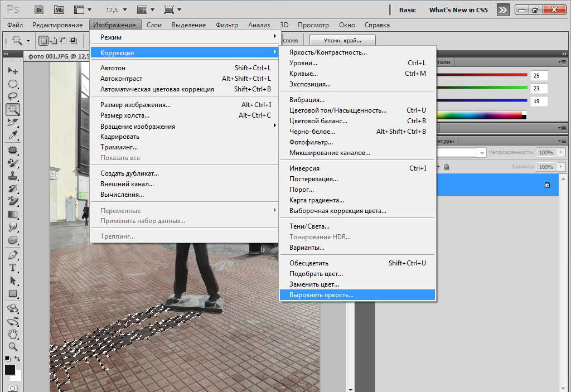The image size is (571, 392).
Task: Pick a color from the spectrum ramp
Action: (481, 115)
